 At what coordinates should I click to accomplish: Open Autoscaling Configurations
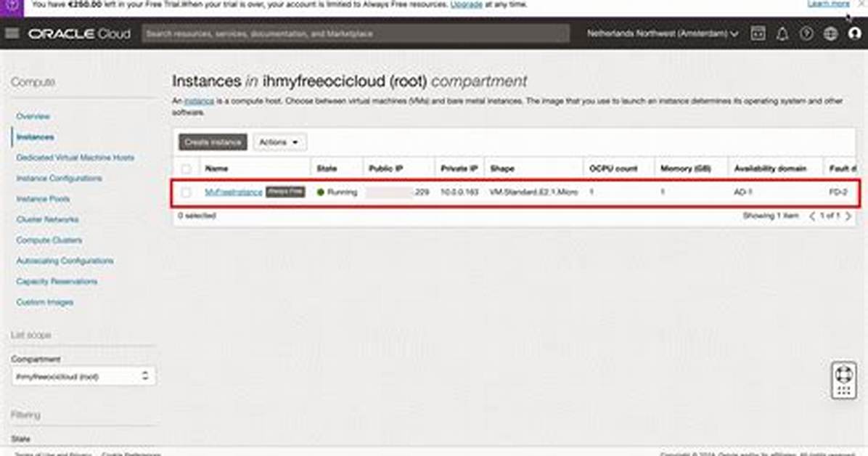point(65,261)
